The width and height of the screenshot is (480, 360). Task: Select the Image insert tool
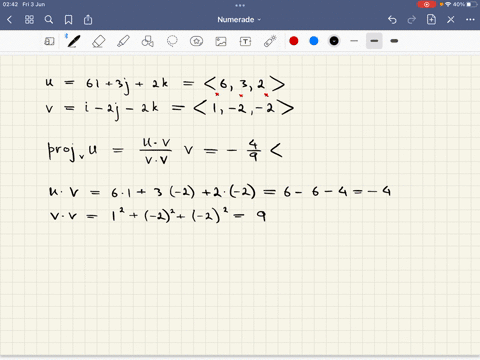pyautogui.click(x=221, y=41)
